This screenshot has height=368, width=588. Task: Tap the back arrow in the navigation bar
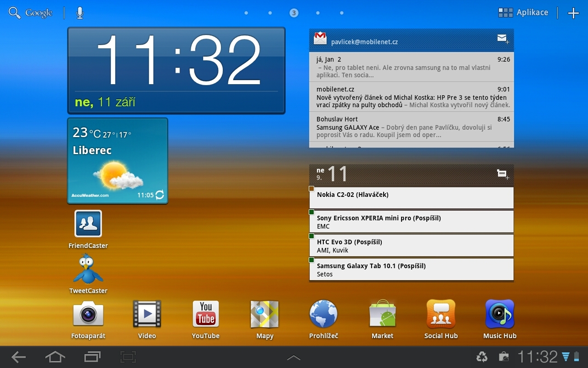[18, 356]
